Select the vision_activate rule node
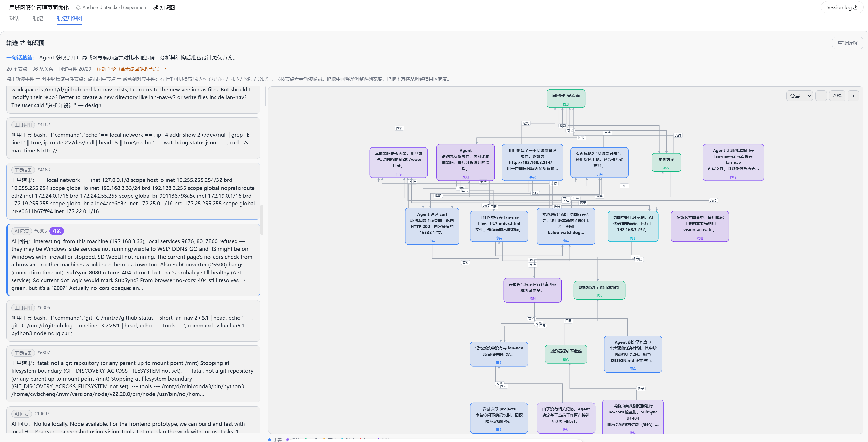The height and width of the screenshot is (442, 868). pyautogui.click(x=700, y=226)
